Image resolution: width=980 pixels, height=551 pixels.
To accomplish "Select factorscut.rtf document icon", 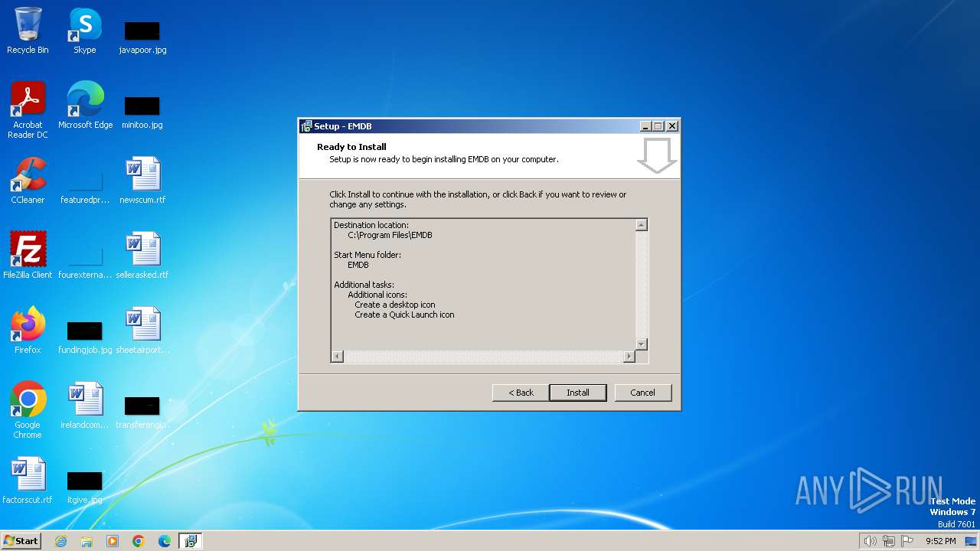I will pyautogui.click(x=28, y=481).
